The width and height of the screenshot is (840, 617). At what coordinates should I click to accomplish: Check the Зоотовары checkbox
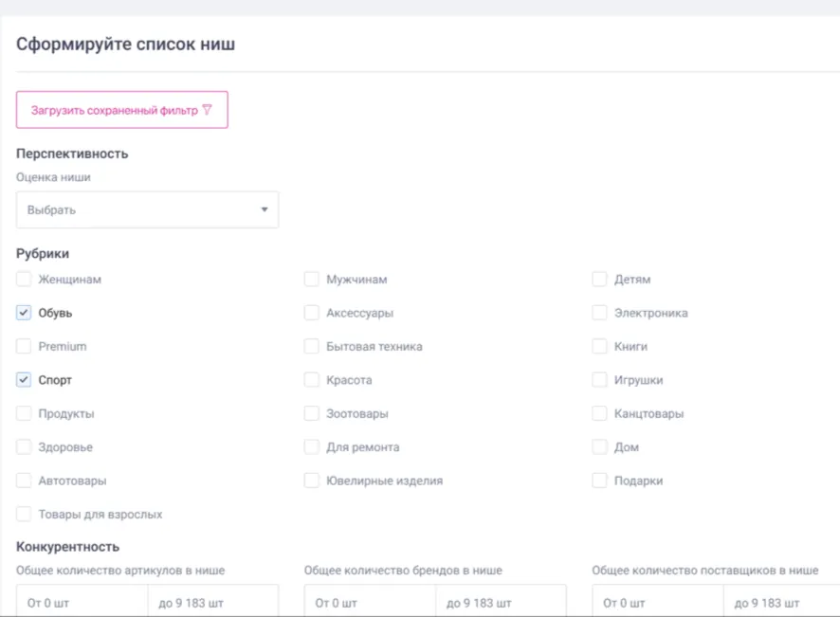click(311, 413)
